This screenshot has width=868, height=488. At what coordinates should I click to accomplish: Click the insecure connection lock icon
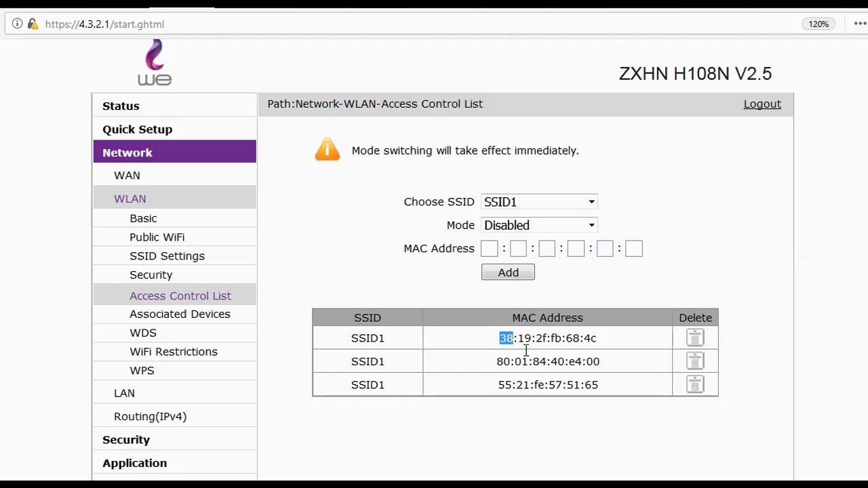(33, 24)
